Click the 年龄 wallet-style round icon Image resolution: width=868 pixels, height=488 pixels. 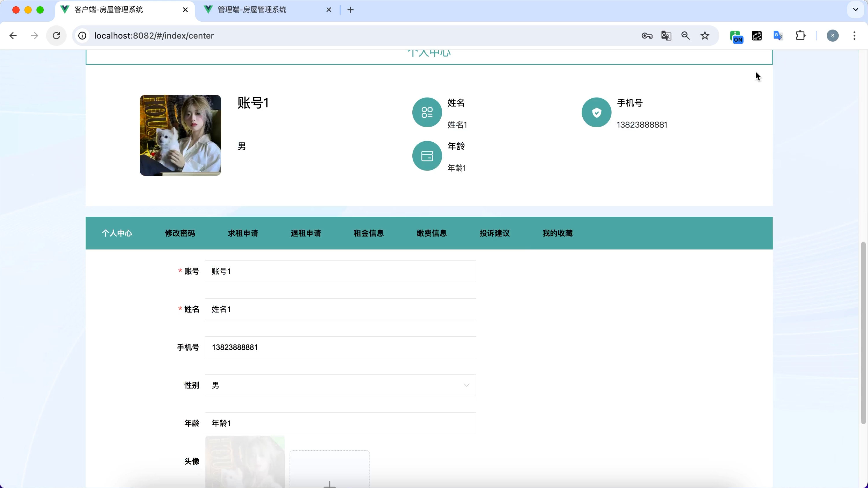[427, 156]
